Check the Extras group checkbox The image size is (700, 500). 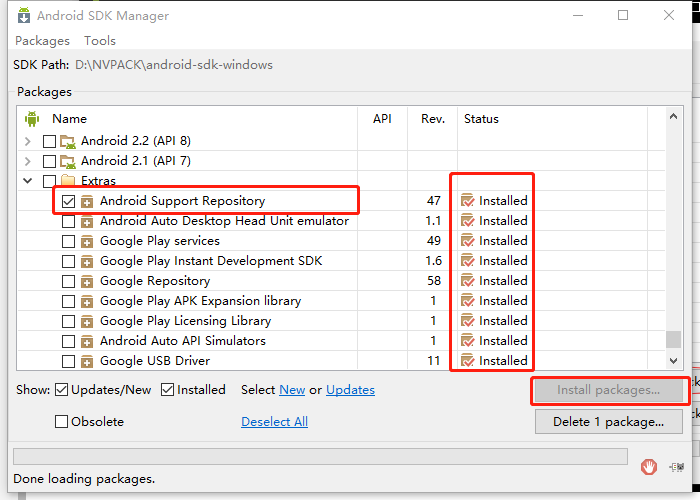coord(49,181)
